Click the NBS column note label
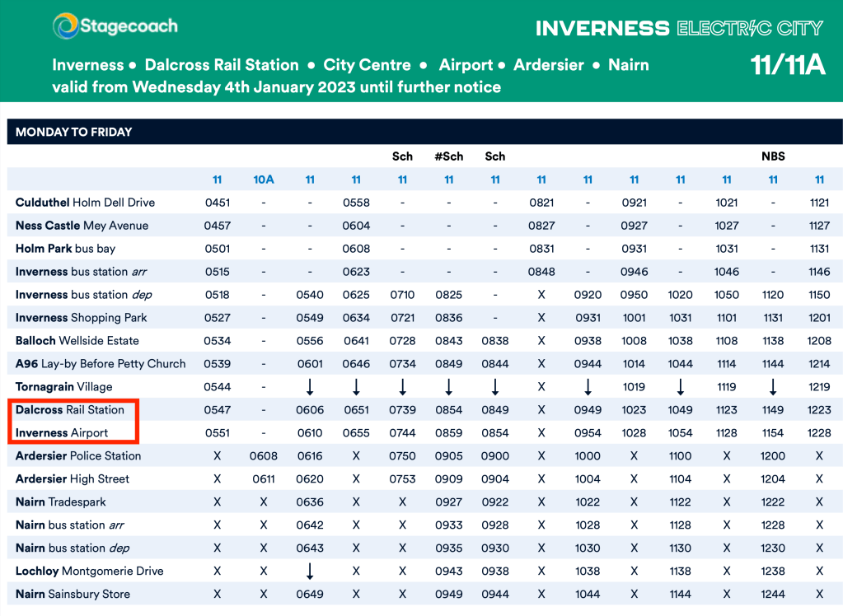 tap(773, 156)
